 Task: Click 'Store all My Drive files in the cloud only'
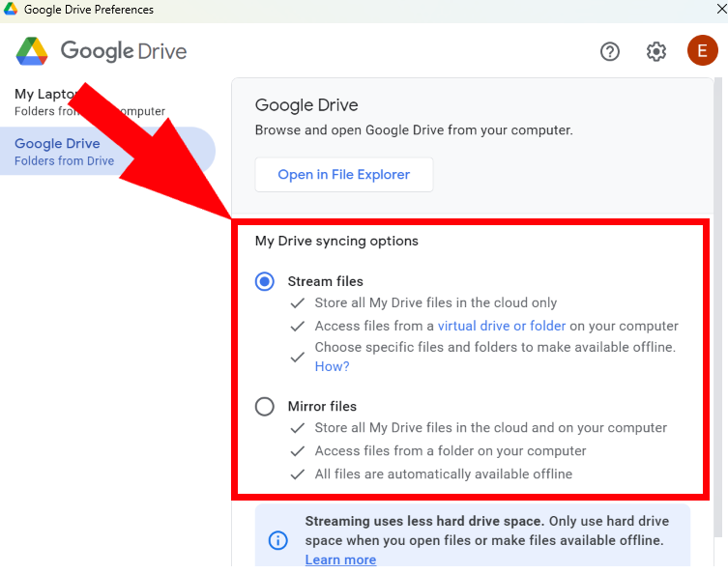(435, 302)
